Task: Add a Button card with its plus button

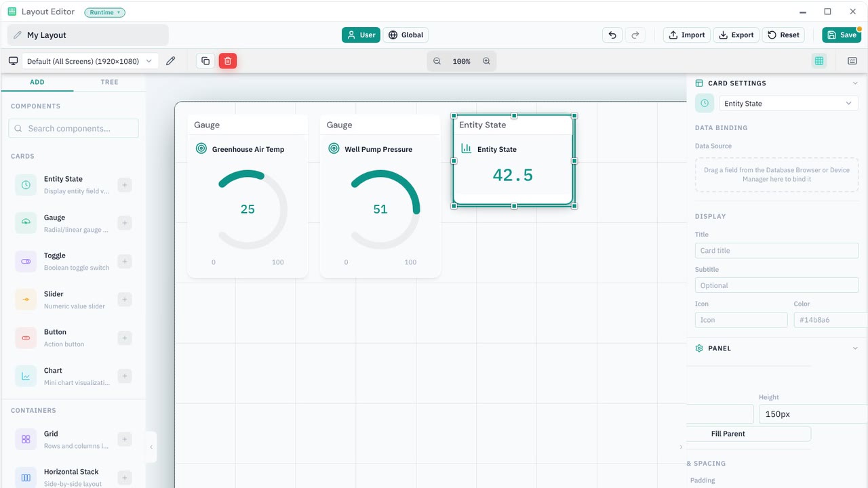Action: click(x=124, y=338)
